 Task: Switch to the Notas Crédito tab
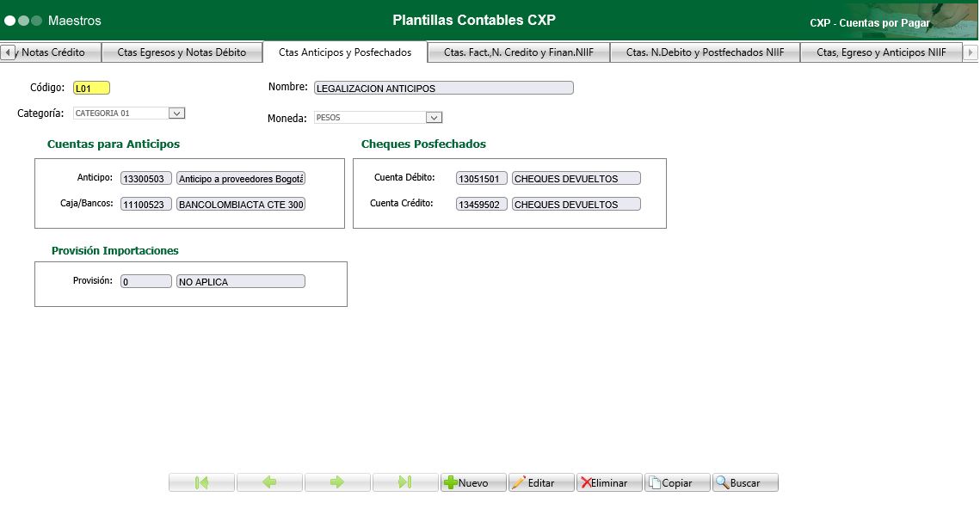(58, 52)
